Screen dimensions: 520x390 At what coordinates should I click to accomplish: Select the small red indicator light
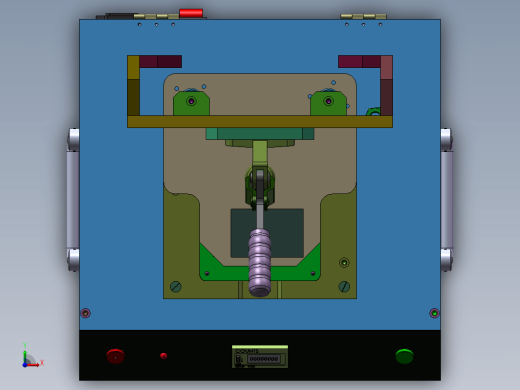click(163, 356)
